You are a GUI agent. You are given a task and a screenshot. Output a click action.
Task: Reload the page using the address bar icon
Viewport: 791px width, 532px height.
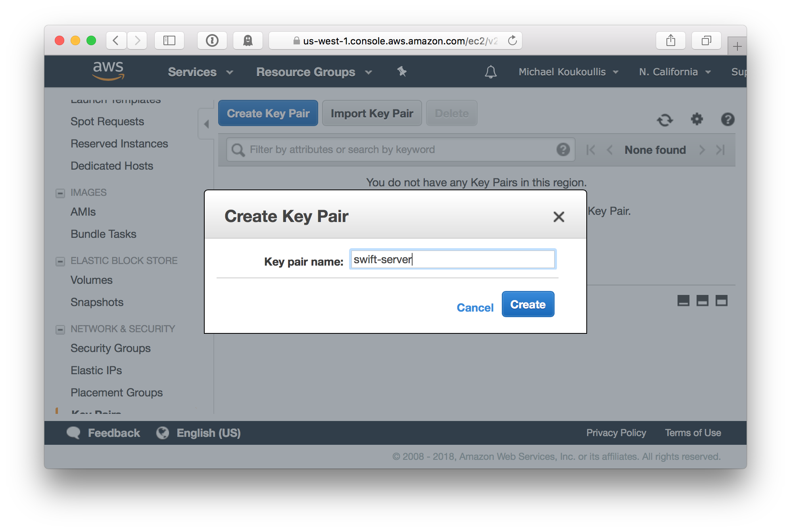tap(513, 40)
